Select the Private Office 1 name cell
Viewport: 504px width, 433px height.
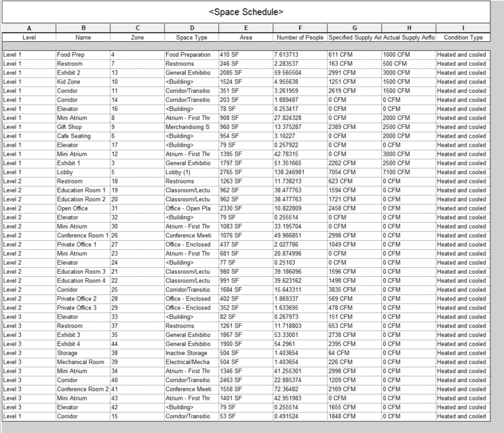83,244
